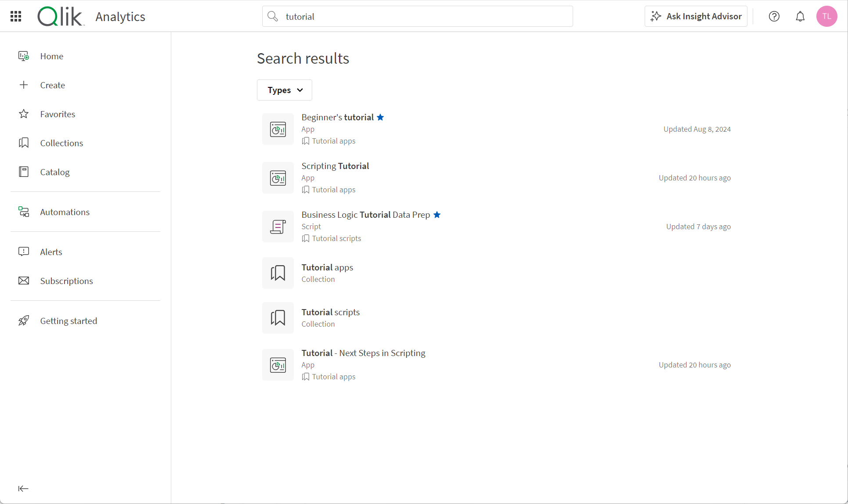The image size is (848, 504).
Task: Open the Catalog menu item
Action: click(x=54, y=172)
